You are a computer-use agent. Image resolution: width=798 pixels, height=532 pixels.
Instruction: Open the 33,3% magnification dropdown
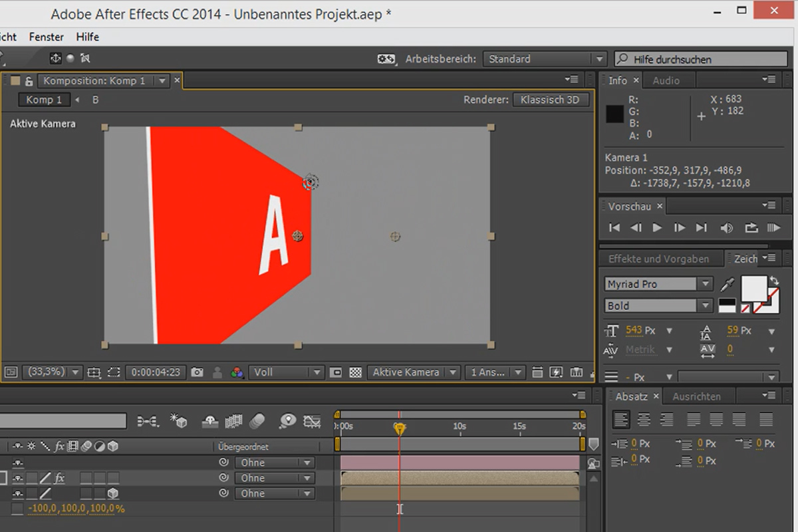[52, 372]
